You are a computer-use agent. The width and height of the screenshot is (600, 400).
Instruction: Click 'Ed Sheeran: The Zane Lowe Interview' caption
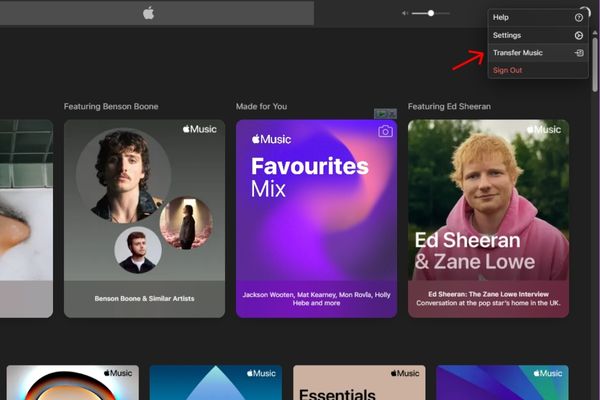pyautogui.click(x=488, y=294)
